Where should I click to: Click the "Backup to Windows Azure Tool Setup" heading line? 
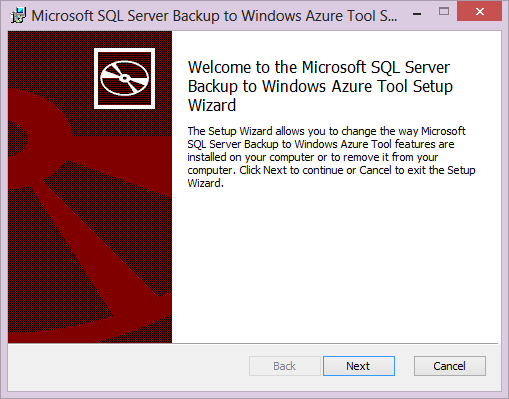click(320, 86)
